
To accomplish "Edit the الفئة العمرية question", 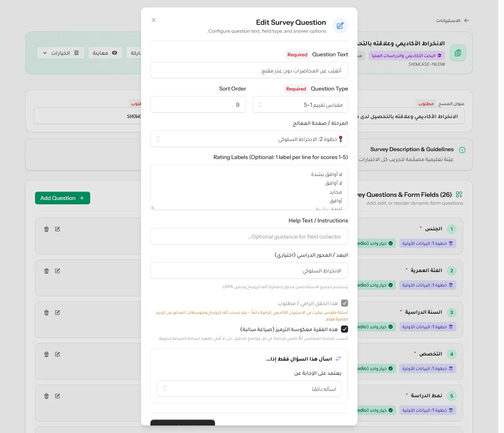I will pyautogui.click(x=57, y=271).
